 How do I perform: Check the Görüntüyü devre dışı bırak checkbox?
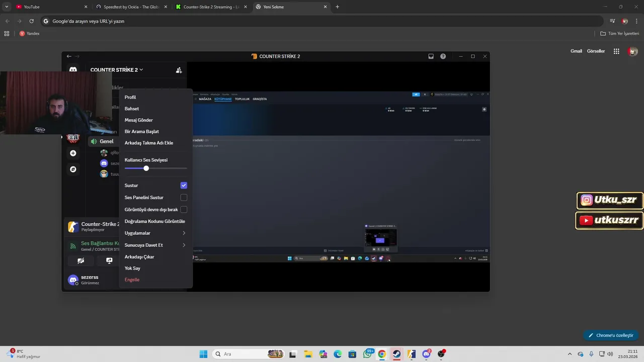184,210
